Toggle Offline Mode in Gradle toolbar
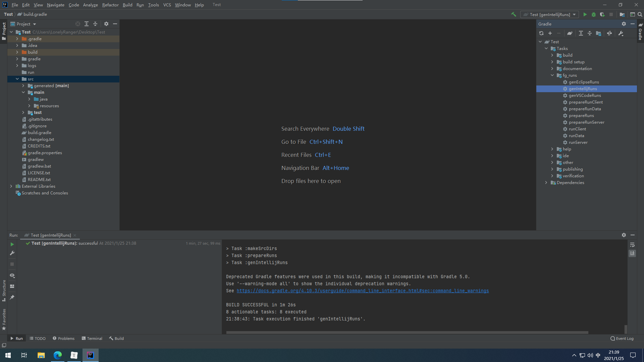Image resolution: width=644 pixels, height=362 pixels. tap(609, 33)
